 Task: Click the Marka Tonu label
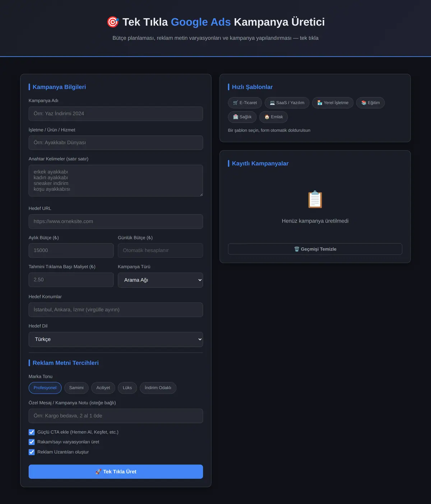pos(41,376)
